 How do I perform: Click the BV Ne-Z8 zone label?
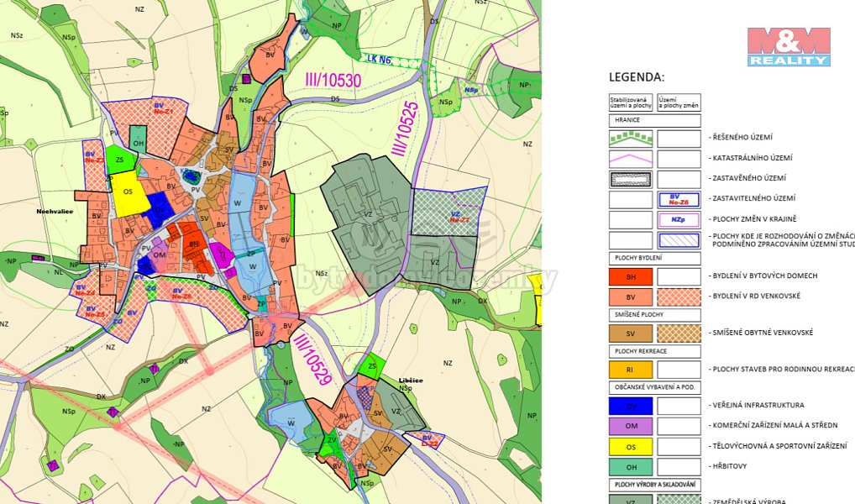pos(181,294)
